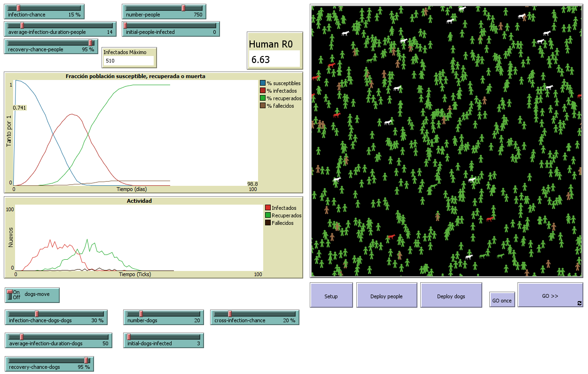Click the number-people slider handle

[183, 8]
